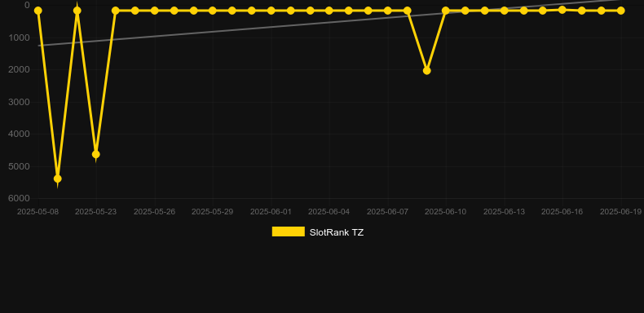
Task: Select the dip data point near 2000
Action: pos(426,71)
